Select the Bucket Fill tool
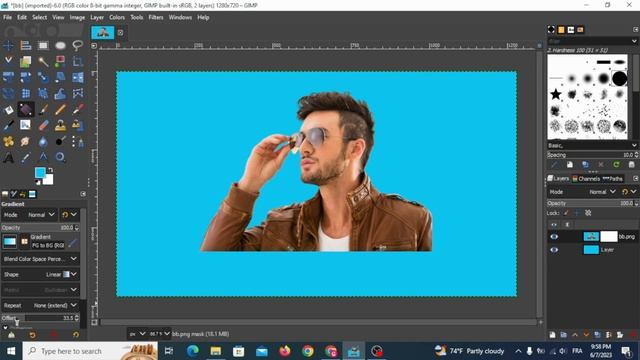This screenshot has height=360, width=640. pos(8,109)
